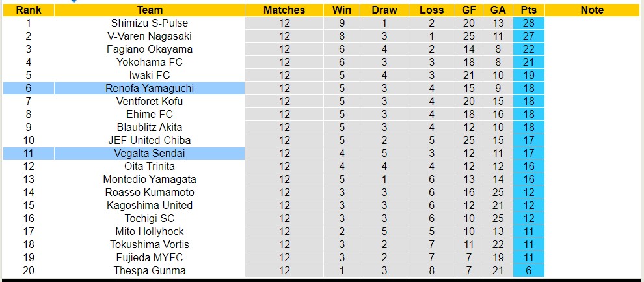Open the Shimizu S-Pulse team link
Image resolution: width=644 pixels, height=282 pixels.
150,23
